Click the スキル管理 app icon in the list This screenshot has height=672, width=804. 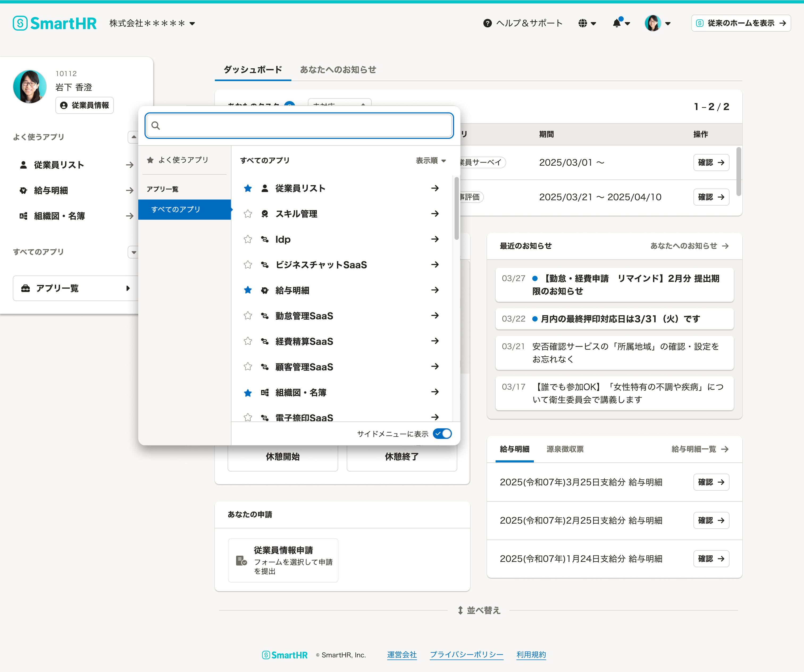click(265, 214)
